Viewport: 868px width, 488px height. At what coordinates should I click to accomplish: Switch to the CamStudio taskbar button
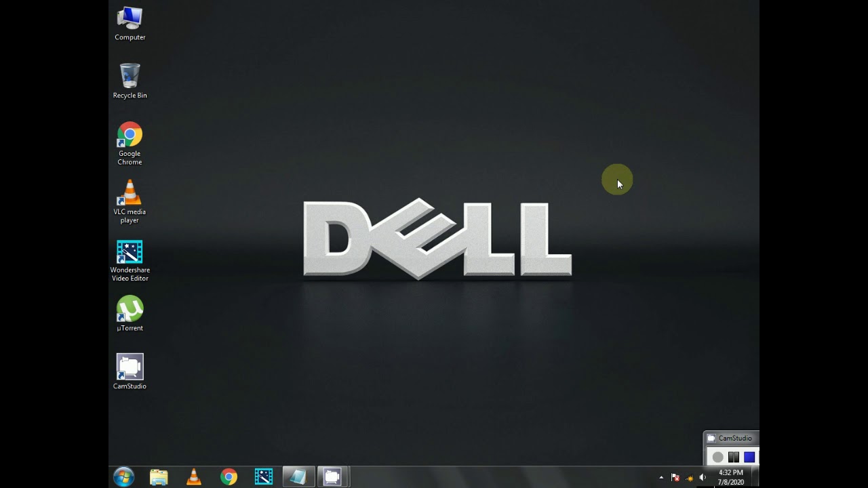(332, 477)
